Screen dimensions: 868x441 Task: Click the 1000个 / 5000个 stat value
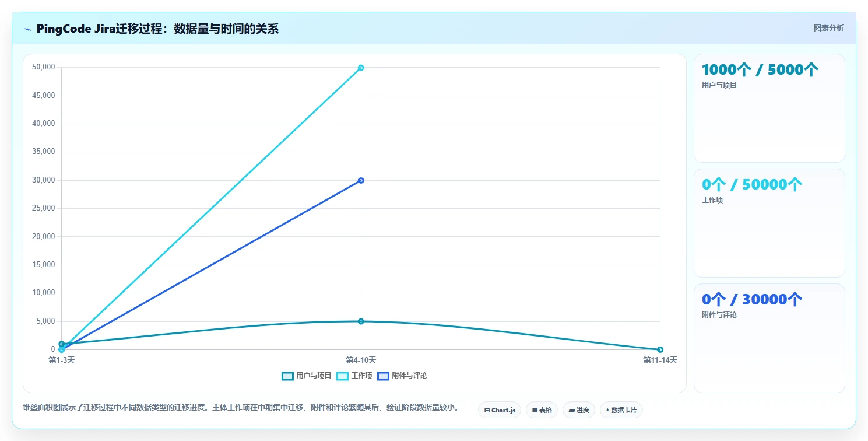(x=760, y=69)
